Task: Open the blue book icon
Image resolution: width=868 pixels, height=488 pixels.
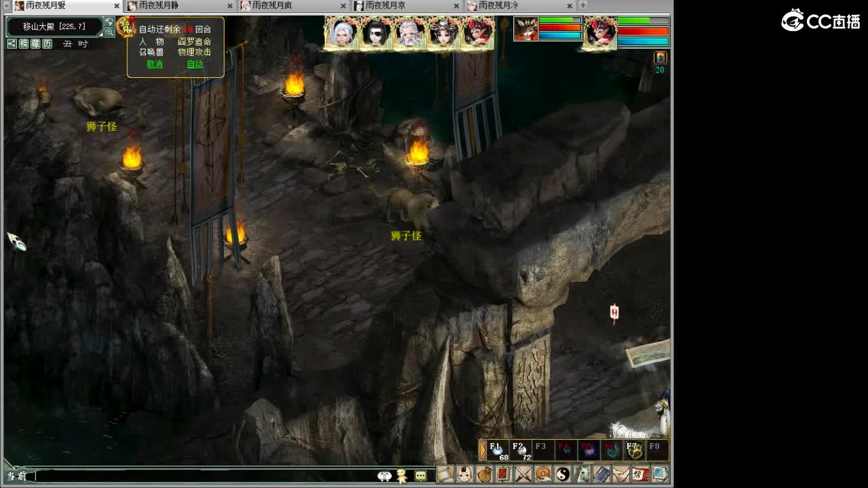Action: pos(602,474)
